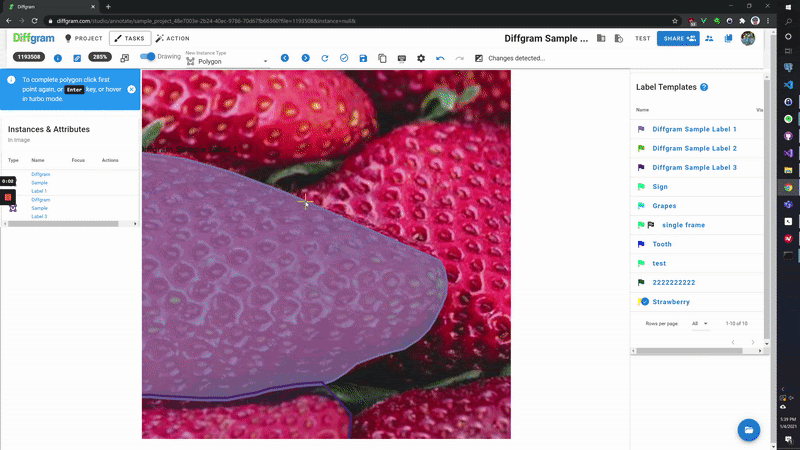This screenshot has height=450, width=800.
Task: Expand the Rows per page dropdown
Action: point(700,323)
